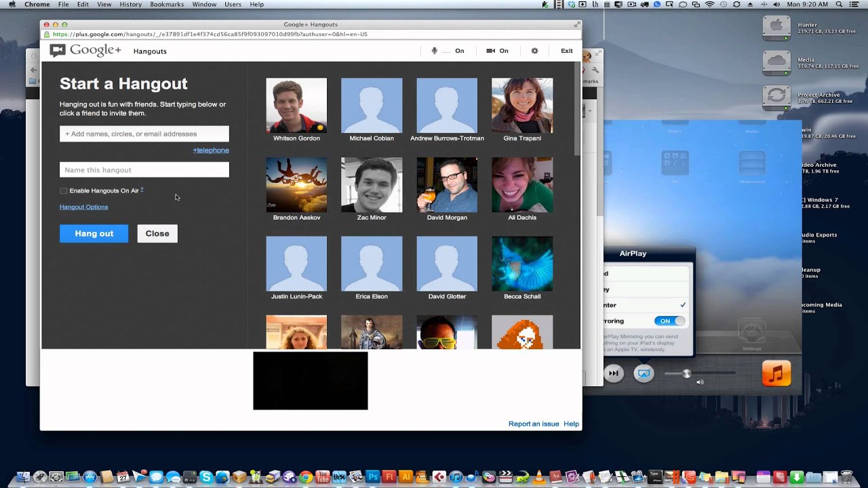Image resolution: width=868 pixels, height=488 pixels.
Task: Open Spotlight search magnifier in menu bar
Action: pyautogui.click(x=839, y=4)
